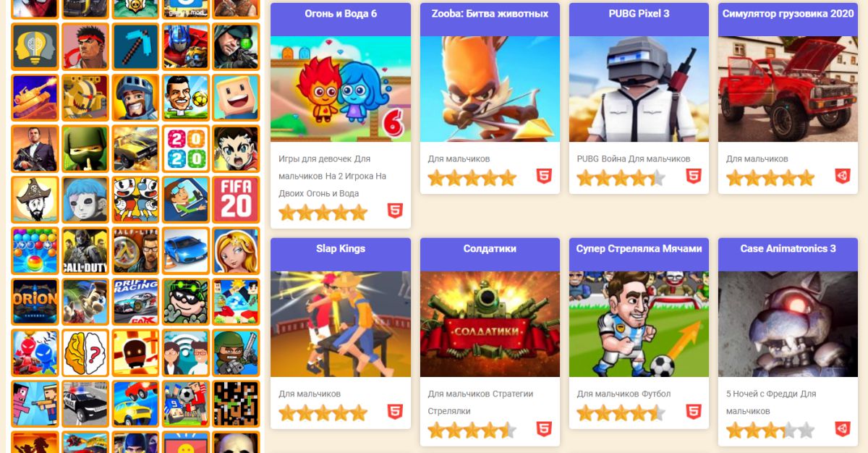Image resolution: width=868 pixels, height=453 pixels.
Task: Open the brain question mark game icon
Action: (x=85, y=353)
